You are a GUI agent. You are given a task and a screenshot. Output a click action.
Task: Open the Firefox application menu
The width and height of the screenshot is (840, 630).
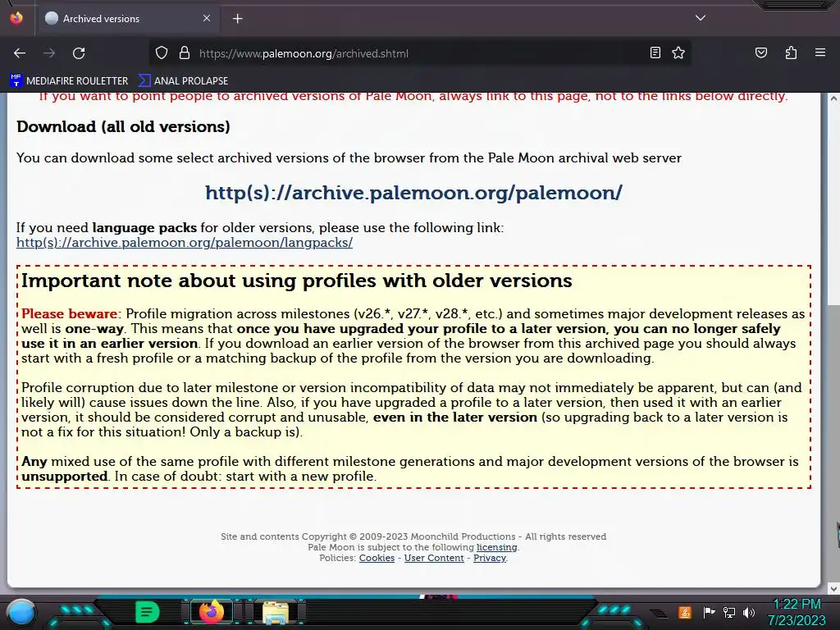pyautogui.click(x=820, y=52)
